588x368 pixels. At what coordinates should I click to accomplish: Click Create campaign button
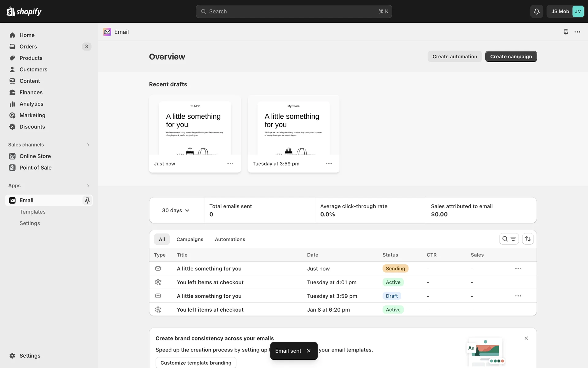(x=511, y=56)
